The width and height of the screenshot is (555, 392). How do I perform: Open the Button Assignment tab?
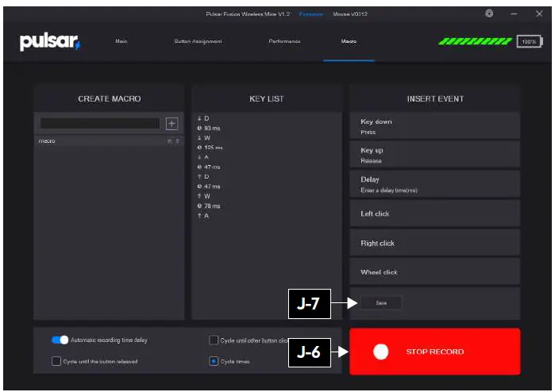click(198, 41)
